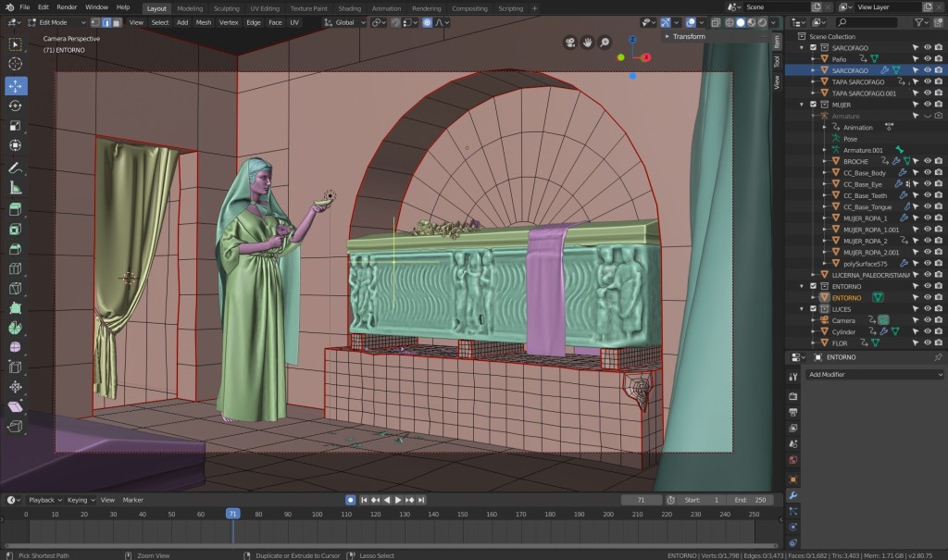Toggle visibility of the Camera object

pyautogui.click(x=927, y=320)
